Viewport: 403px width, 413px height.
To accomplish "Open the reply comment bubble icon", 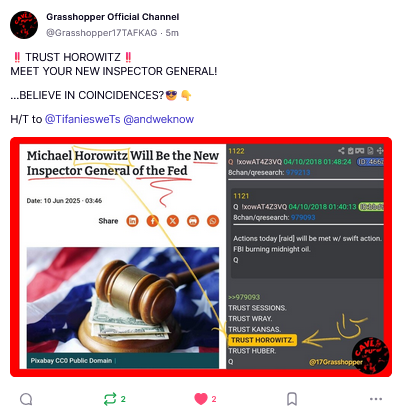I will (26, 399).
